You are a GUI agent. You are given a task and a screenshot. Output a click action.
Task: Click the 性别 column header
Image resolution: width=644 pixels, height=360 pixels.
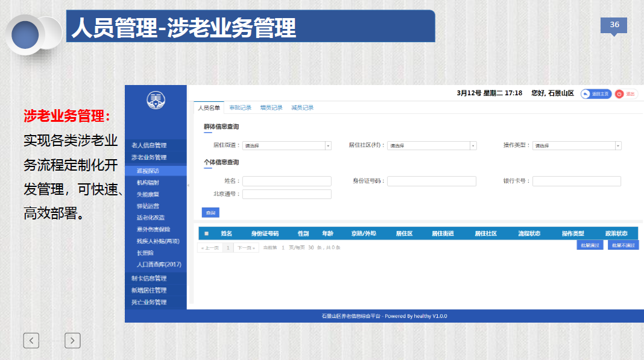click(303, 233)
